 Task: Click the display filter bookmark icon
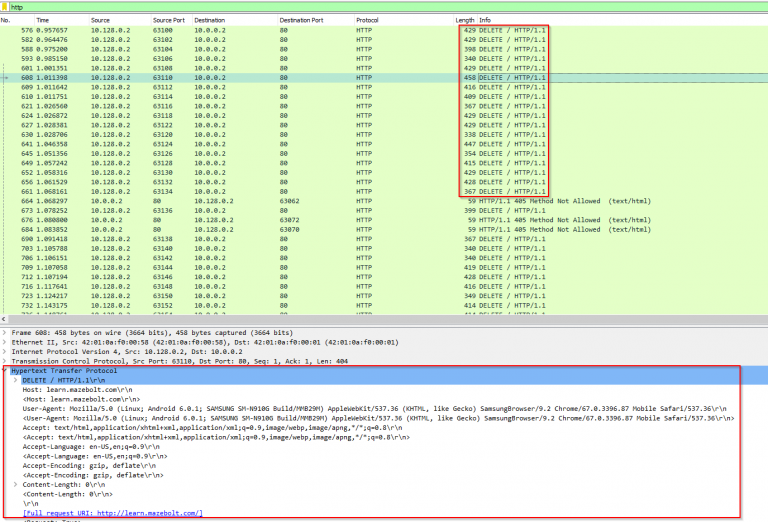[6, 6]
